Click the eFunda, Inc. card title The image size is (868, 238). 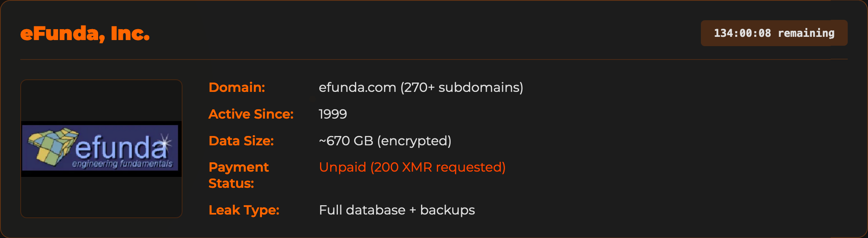[85, 34]
